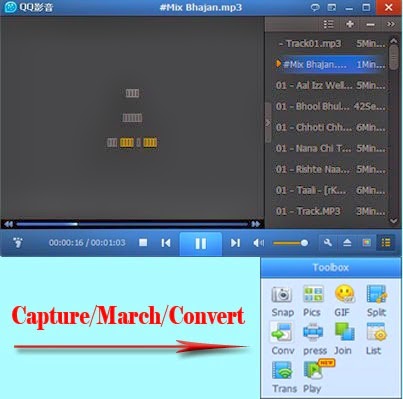Toggle the playlist panel button in control bar
This screenshot has width=403, height=399.
(386, 243)
